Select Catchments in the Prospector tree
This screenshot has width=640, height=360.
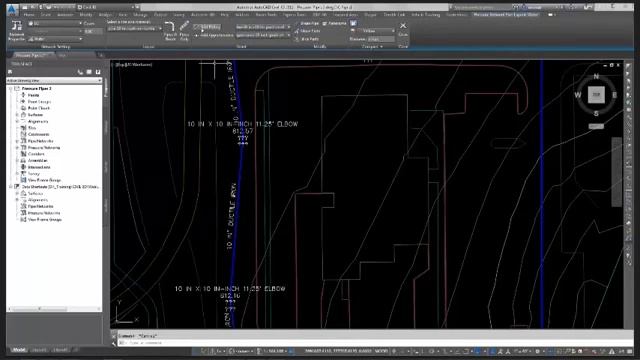[x=38, y=134]
